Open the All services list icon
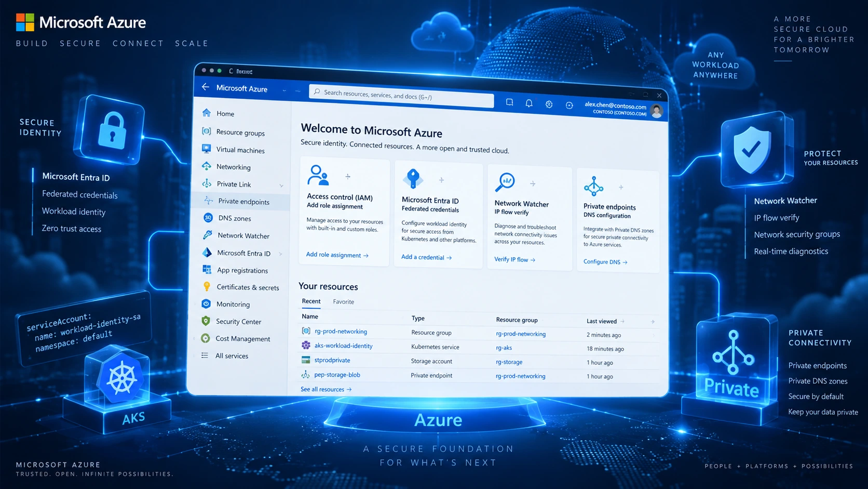This screenshot has height=489, width=868. (205, 355)
